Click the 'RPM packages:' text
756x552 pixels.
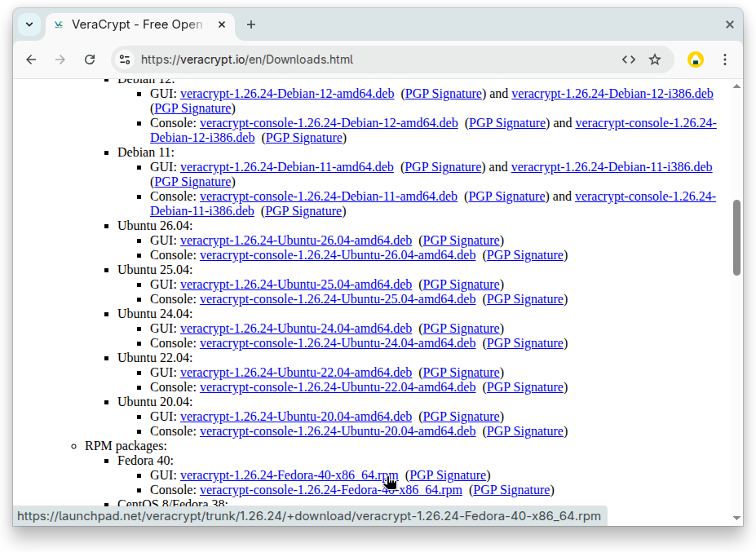click(126, 446)
